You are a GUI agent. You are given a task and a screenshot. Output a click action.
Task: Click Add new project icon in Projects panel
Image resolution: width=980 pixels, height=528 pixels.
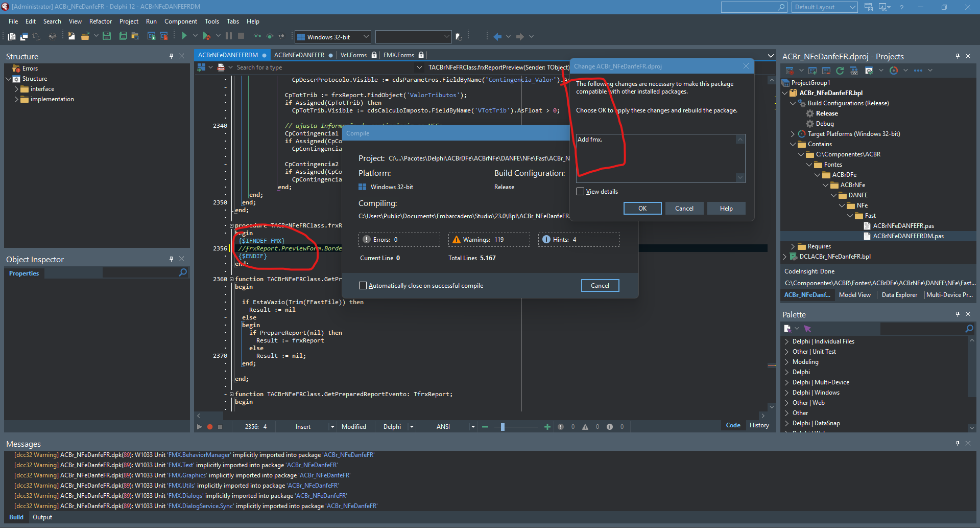coord(812,71)
